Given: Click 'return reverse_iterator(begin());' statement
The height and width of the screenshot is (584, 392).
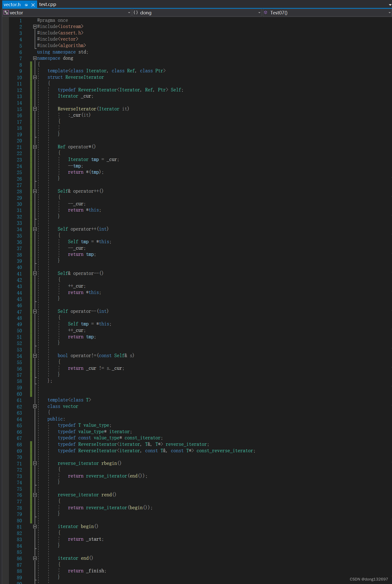Looking at the screenshot, I should click(110, 508).
